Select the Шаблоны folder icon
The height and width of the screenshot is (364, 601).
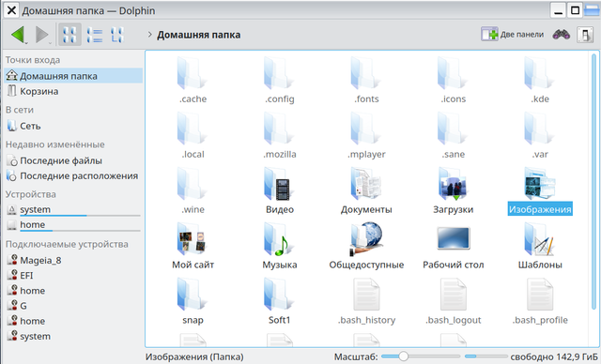coord(539,239)
